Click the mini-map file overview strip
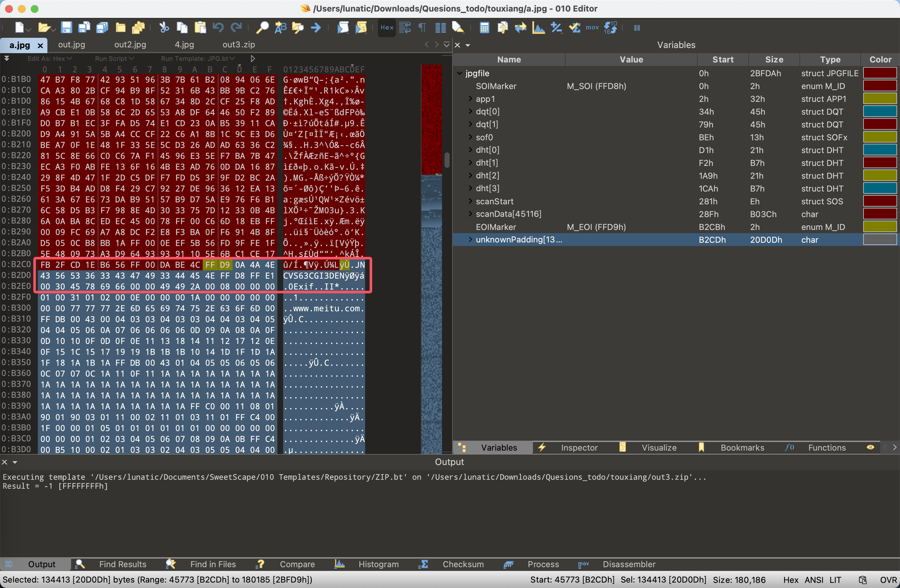Screen dimensions: 900x588 click(x=431, y=259)
